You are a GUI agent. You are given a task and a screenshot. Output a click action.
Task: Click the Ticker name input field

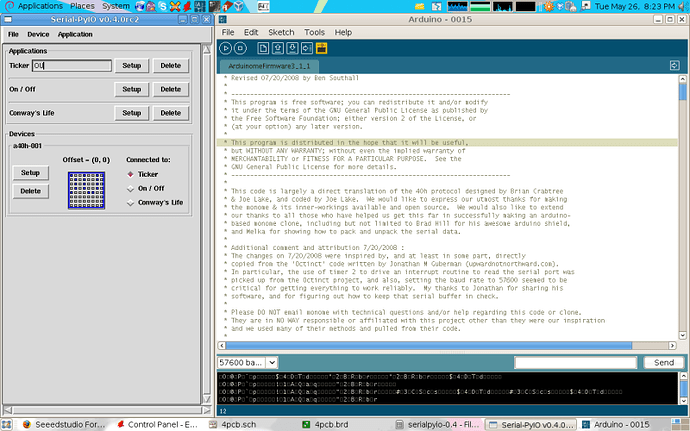[72, 66]
